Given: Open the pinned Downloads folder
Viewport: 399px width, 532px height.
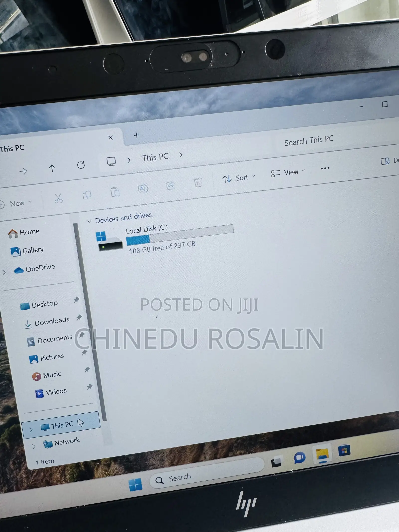Looking at the screenshot, I should [47, 322].
